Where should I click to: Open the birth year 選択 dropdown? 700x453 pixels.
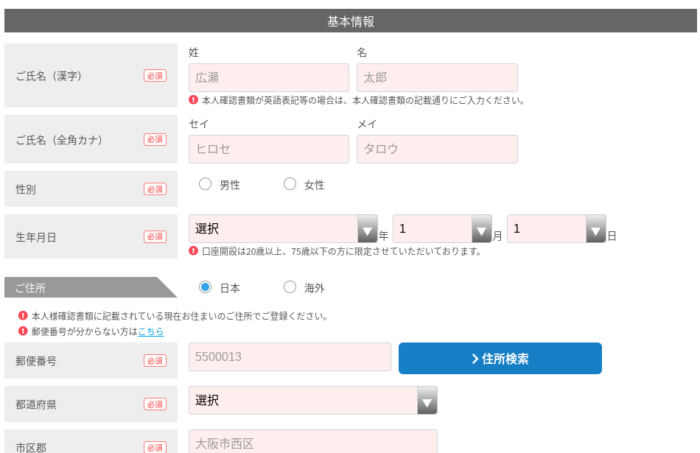283,229
